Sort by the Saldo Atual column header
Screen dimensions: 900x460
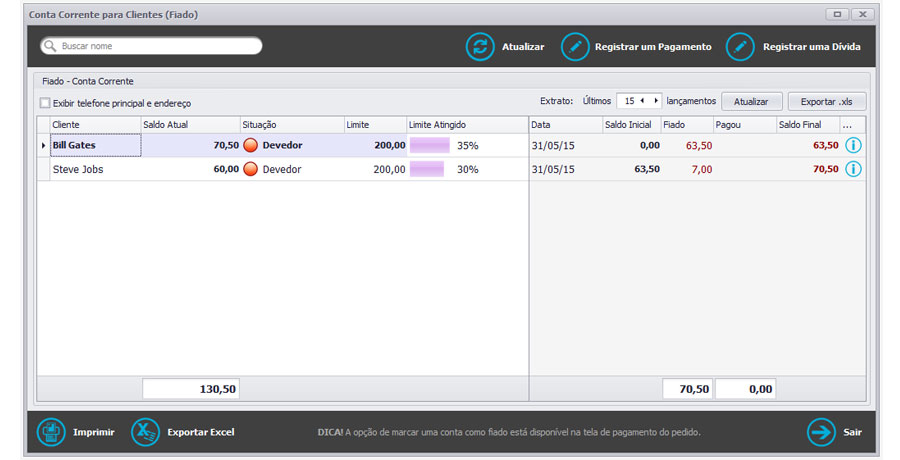click(189, 125)
